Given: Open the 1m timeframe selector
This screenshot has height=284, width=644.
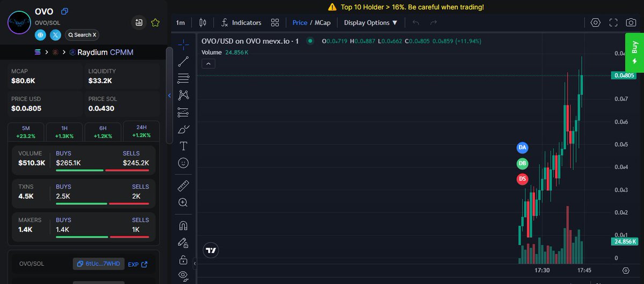Looking at the screenshot, I should point(180,23).
